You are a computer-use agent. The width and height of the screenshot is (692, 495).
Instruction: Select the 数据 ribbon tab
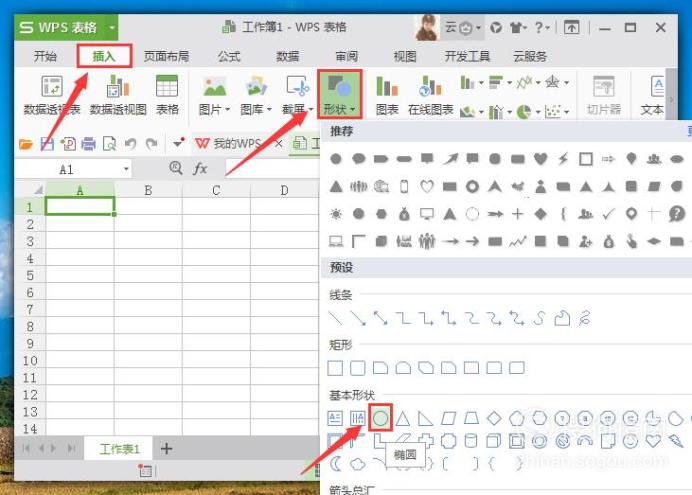(x=288, y=56)
